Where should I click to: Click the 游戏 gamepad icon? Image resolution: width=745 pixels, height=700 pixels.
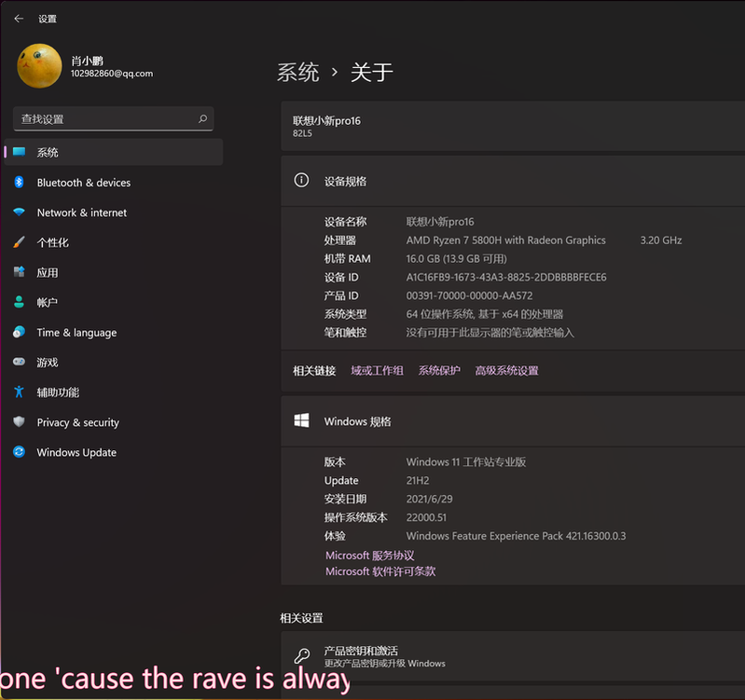[19, 362]
